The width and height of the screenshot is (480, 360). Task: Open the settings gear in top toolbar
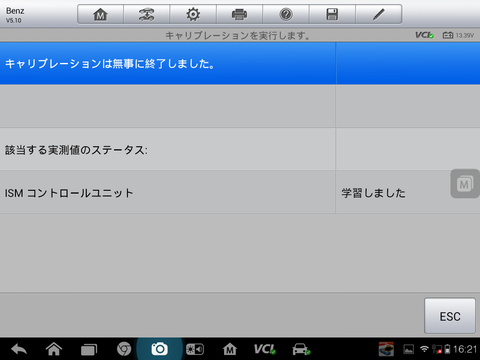tap(193, 14)
